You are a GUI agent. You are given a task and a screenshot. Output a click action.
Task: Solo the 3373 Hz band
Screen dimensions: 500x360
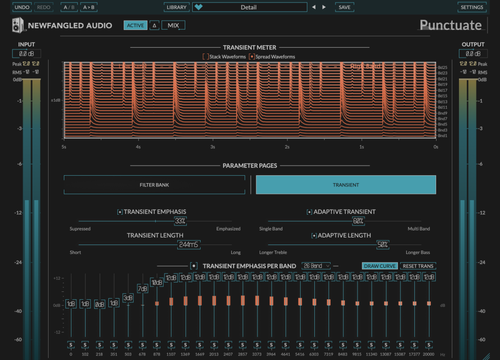click(x=257, y=345)
